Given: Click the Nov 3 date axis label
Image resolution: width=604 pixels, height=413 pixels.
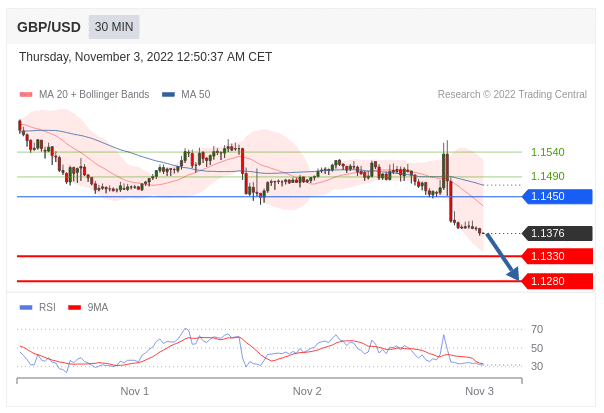Looking at the screenshot, I should pyautogui.click(x=479, y=391).
